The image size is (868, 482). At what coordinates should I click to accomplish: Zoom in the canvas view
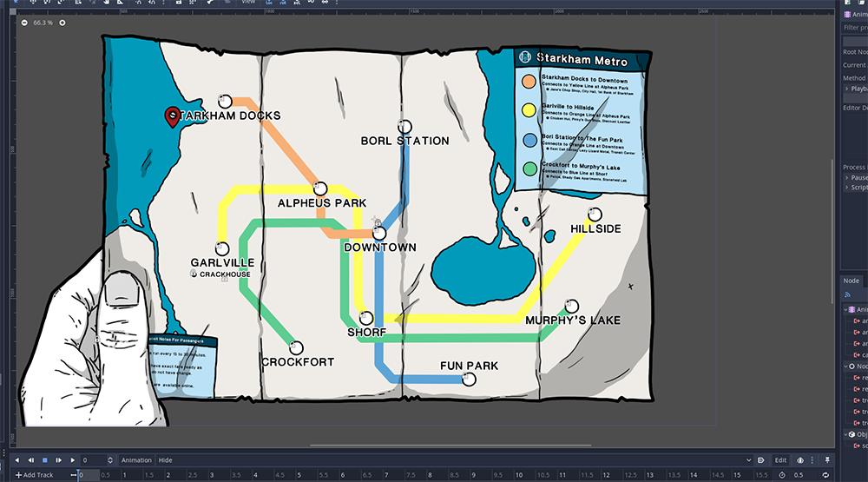coord(62,23)
